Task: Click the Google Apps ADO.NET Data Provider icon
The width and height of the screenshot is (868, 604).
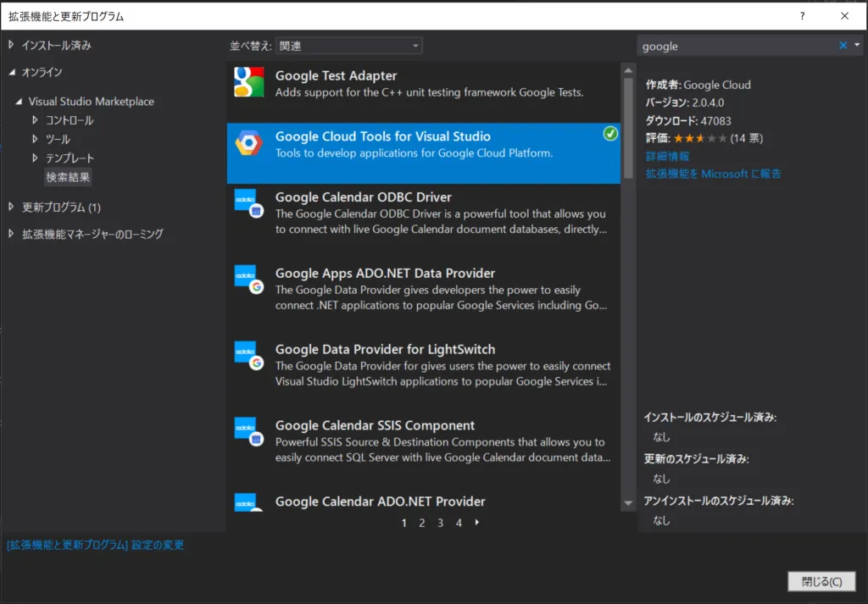Action: tap(248, 280)
